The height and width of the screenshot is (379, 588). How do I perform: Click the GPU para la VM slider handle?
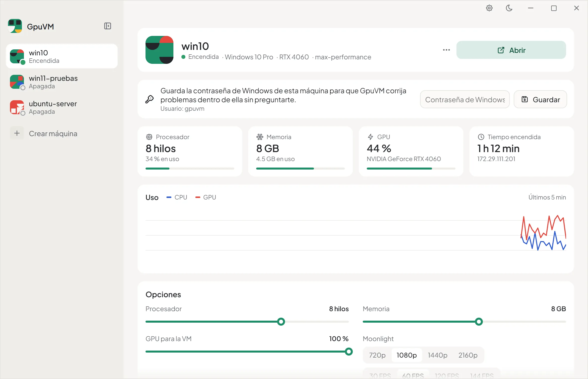click(349, 352)
